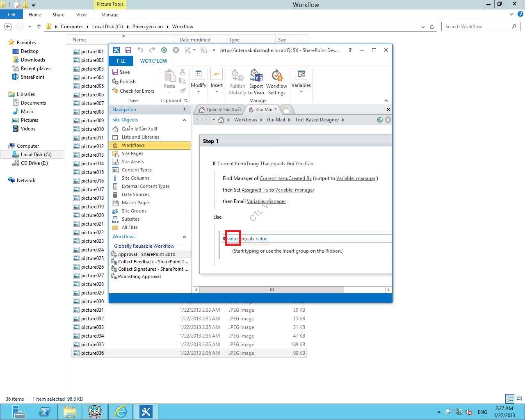Click Save in the Workflow ribbon
Screen dimensions: 525x420
121,72
